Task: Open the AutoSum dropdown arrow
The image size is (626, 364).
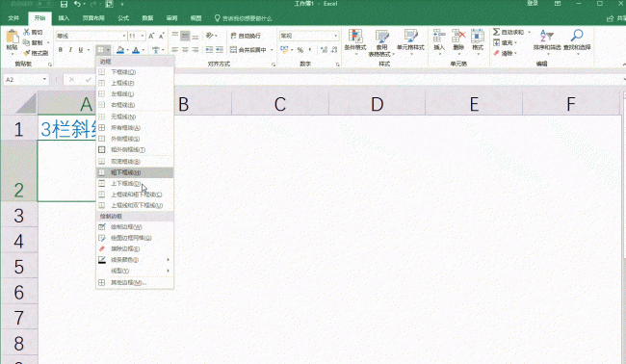Action: (530, 32)
